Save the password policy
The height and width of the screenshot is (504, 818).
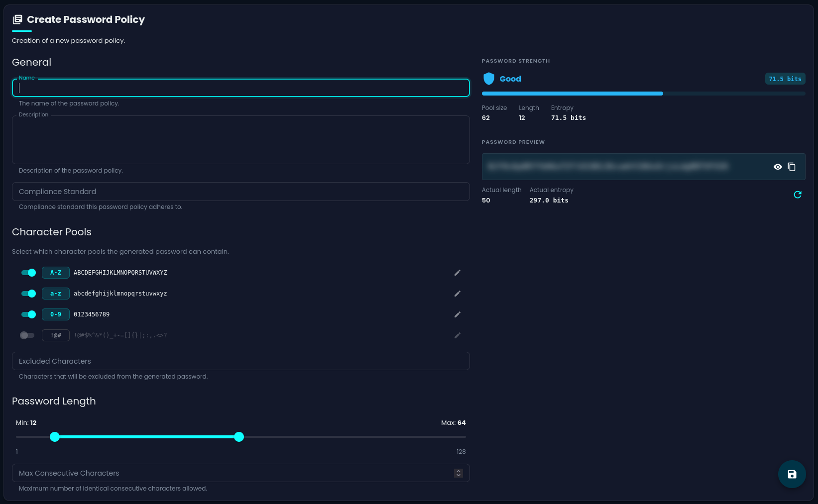pyautogui.click(x=792, y=474)
